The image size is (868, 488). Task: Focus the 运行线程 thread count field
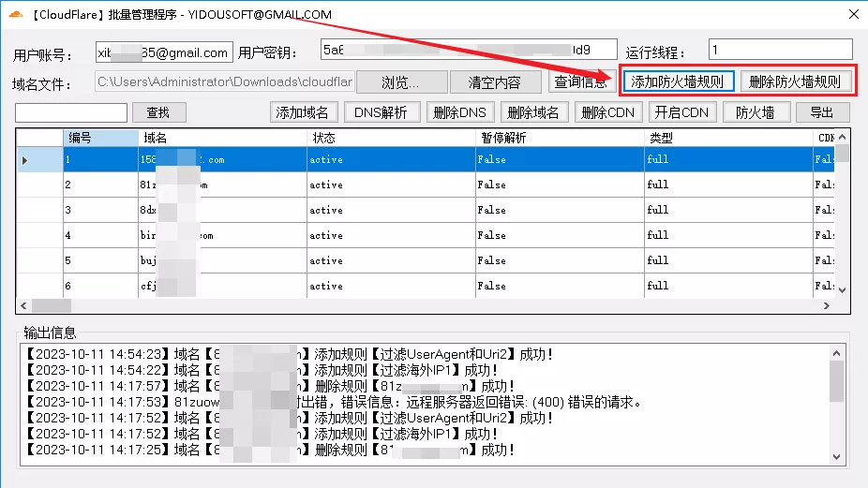pyautogui.click(x=780, y=50)
